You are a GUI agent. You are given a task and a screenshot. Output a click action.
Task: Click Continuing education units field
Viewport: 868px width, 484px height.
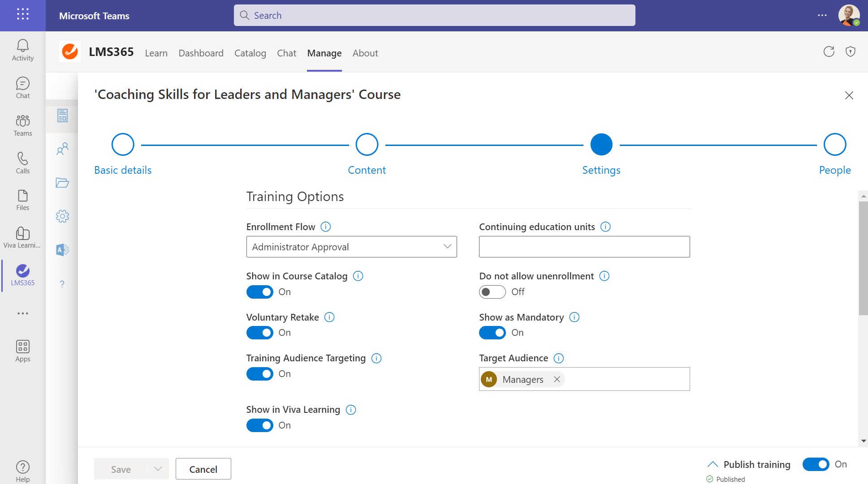click(x=584, y=247)
